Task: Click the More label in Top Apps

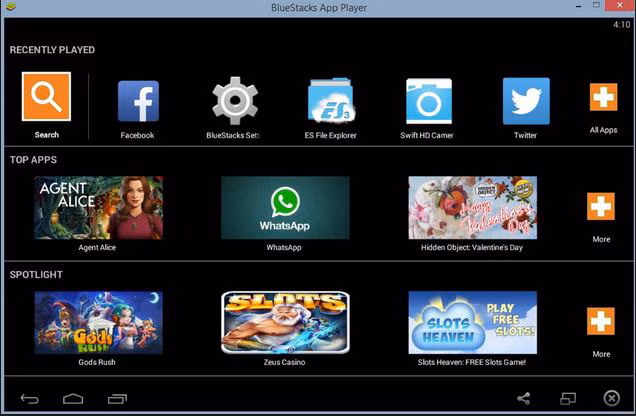Action: pyautogui.click(x=601, y=239)
